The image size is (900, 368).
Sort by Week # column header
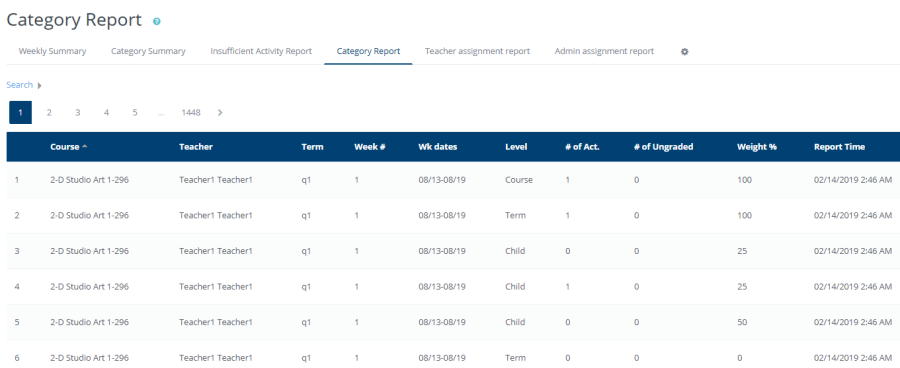(x=370, y=147)
